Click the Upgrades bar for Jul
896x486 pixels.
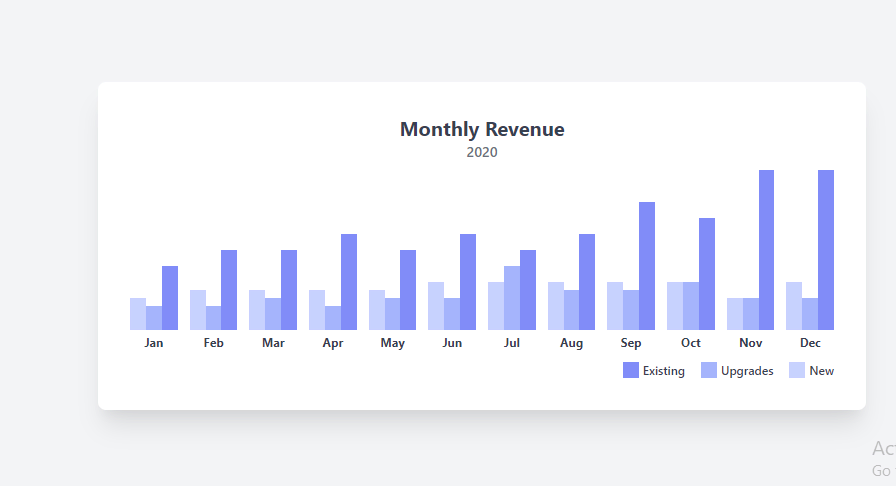tap(512, 298)
